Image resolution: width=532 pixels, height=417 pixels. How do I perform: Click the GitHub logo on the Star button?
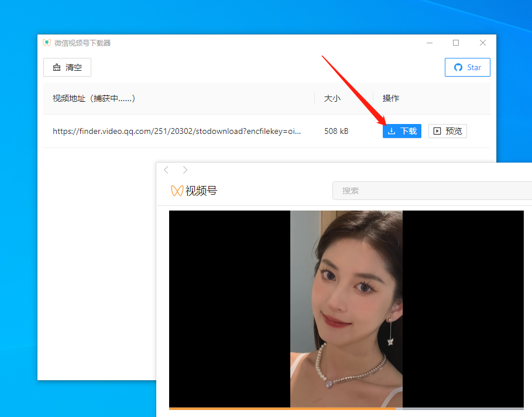coord(457,67)
